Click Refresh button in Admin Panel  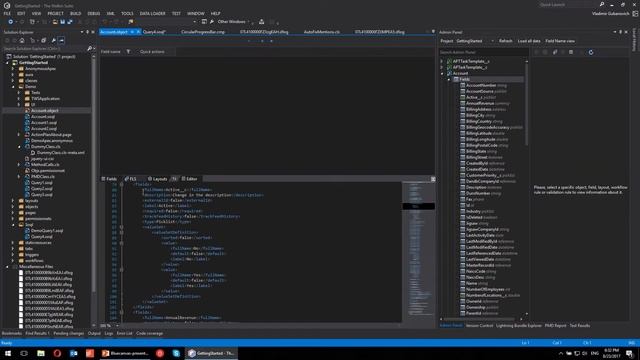505,41
